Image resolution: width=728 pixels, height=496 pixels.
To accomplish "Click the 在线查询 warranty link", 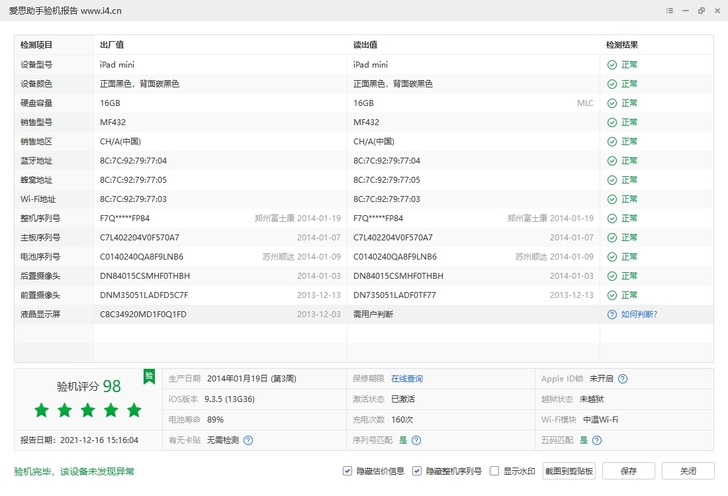I will tap(406, 379).
